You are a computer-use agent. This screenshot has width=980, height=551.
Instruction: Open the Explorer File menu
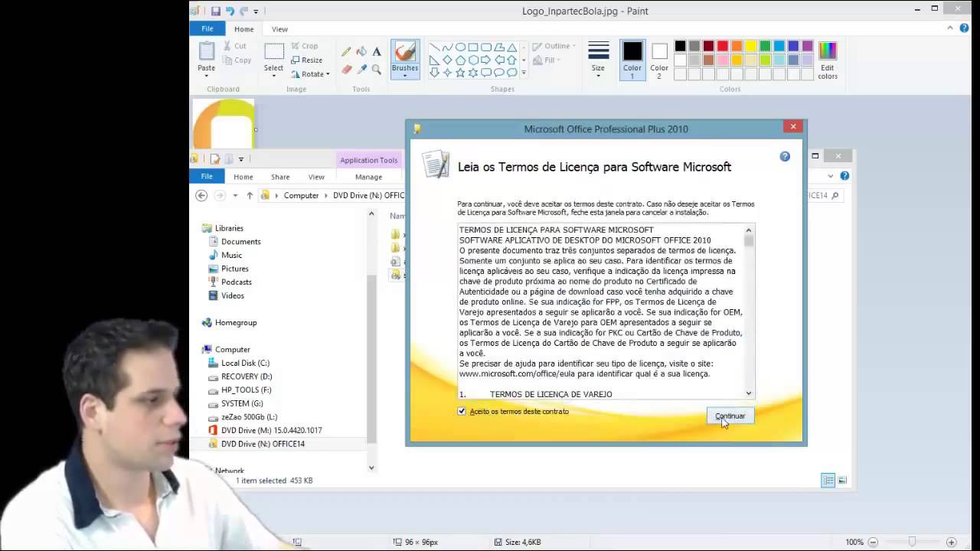(207, 177)
